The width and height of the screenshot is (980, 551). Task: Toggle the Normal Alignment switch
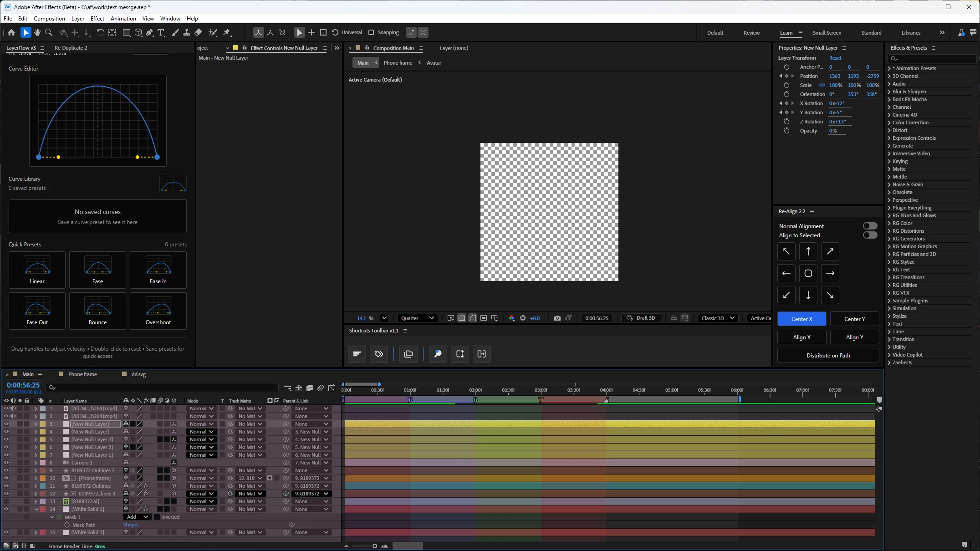point(869,226)
